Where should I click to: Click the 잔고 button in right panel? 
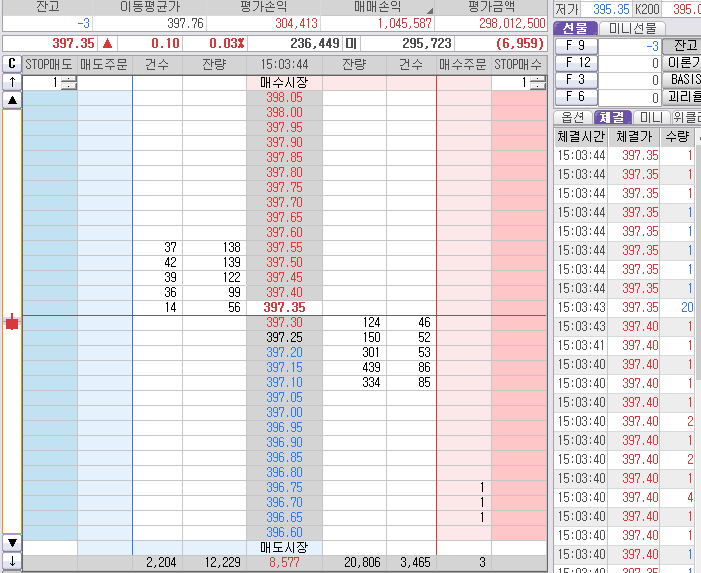click(682, 46)
